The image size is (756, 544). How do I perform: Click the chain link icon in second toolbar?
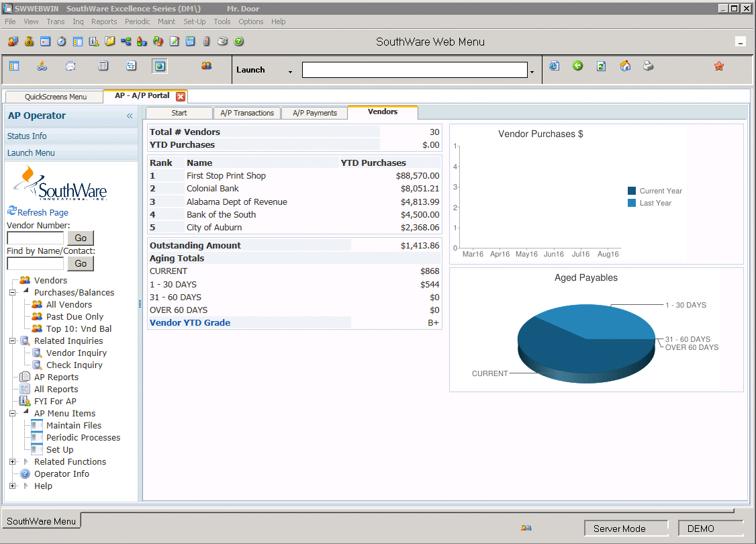point(42,66)
